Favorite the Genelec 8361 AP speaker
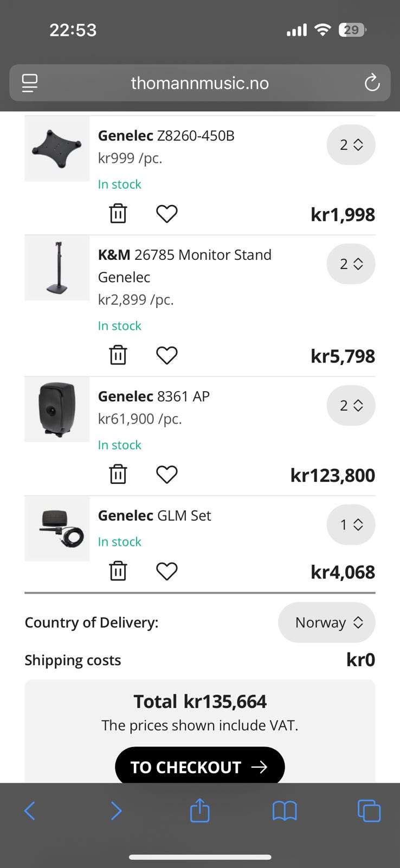 (166, 475)
